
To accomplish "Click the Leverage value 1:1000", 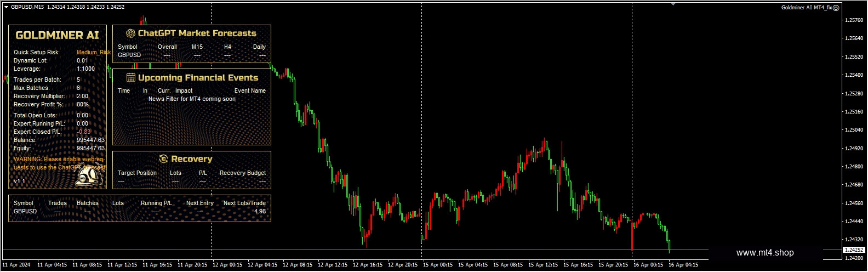I will click(x=85, y=69).
